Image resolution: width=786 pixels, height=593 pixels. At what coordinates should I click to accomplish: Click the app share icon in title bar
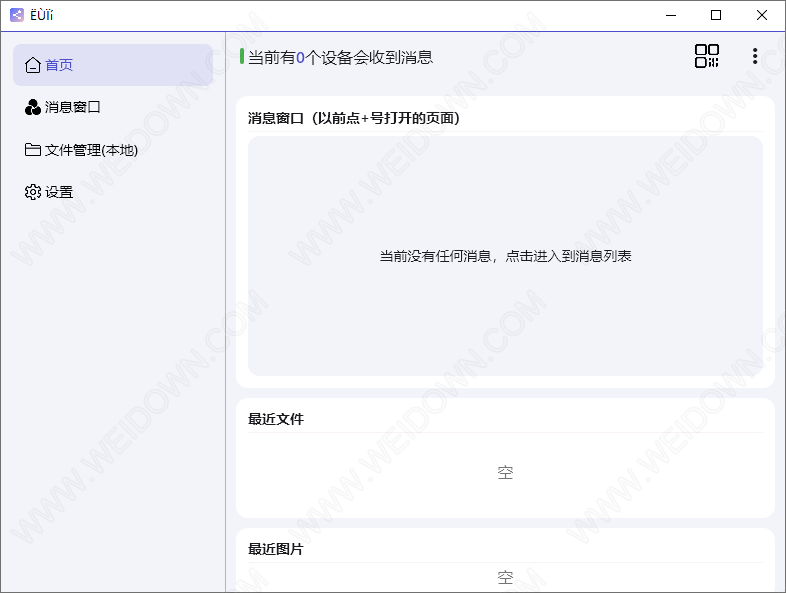16,15
